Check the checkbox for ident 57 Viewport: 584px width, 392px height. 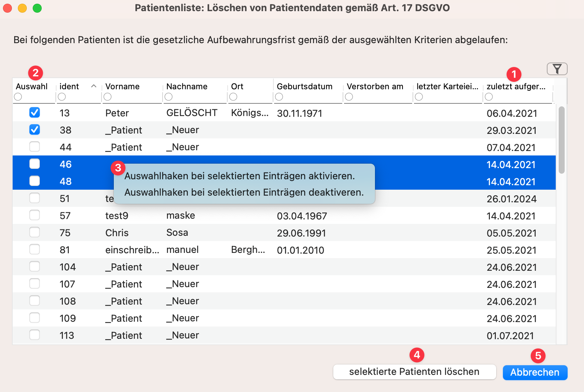pyautogui.click(x=35, y=215)
